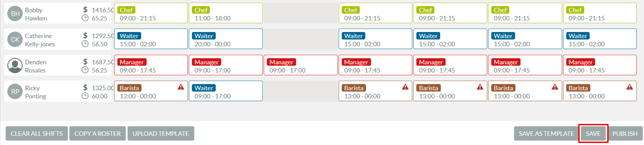
Task: Open Bobby Hawken's Chef 11:00 - 18:00 shift
Action: coord(226,13)
